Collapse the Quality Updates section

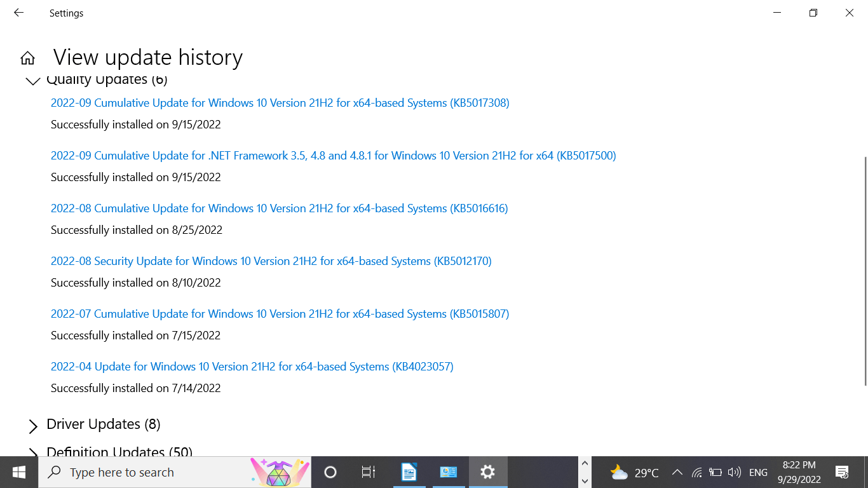(32, 81)
